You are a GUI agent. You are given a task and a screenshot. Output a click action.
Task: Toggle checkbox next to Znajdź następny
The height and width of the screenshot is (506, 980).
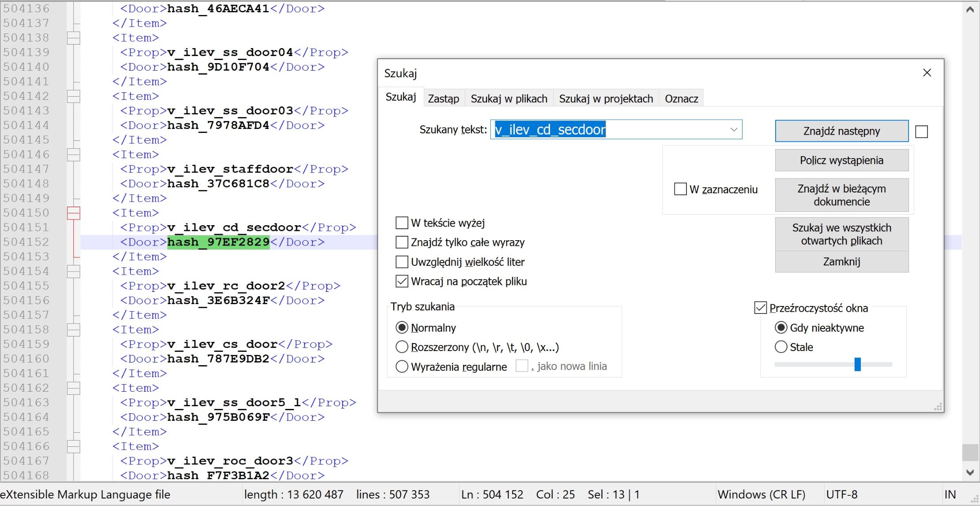pyautogui.click(x=921, y=132)
